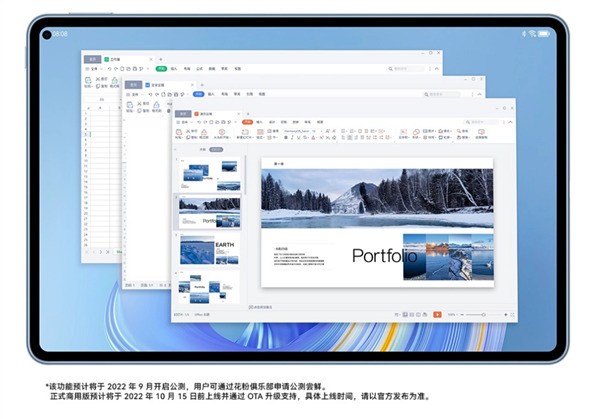This screenshot has width=600, height=419.
Task: Switch thumbnail pane to Slides view
Action: 216,150
